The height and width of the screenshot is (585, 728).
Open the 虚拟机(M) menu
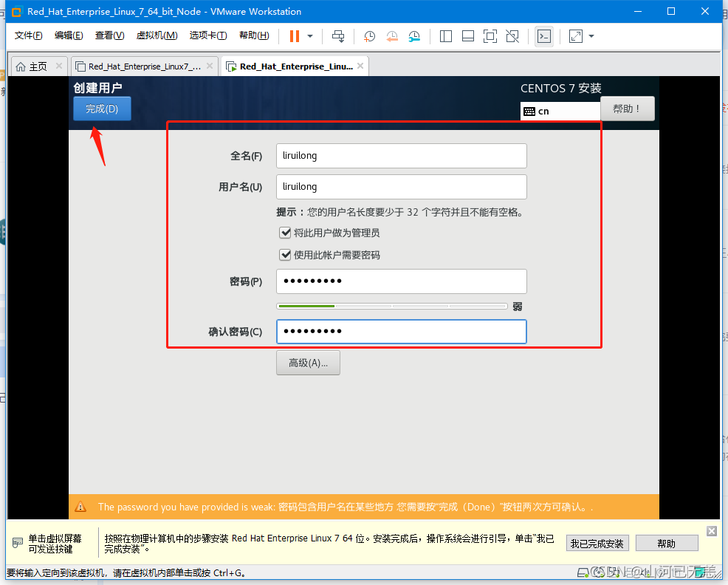click(x=157, y=35)
